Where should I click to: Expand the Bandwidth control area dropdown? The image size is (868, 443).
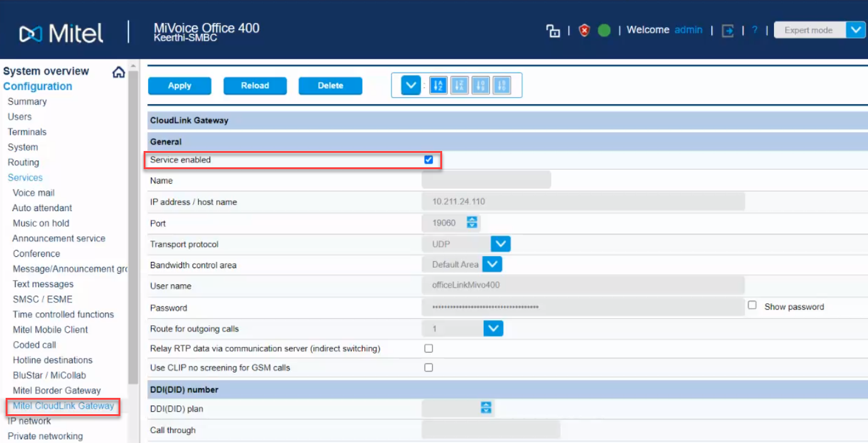(492, 264)
